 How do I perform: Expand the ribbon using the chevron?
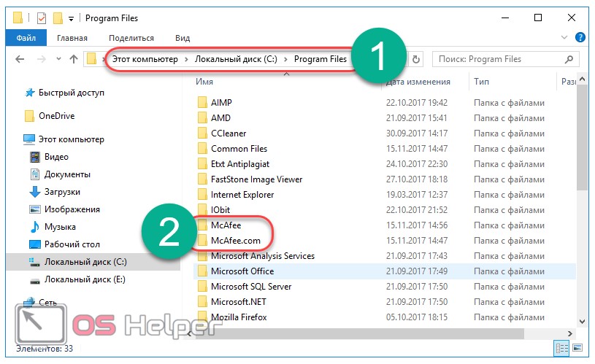point(566,37)
